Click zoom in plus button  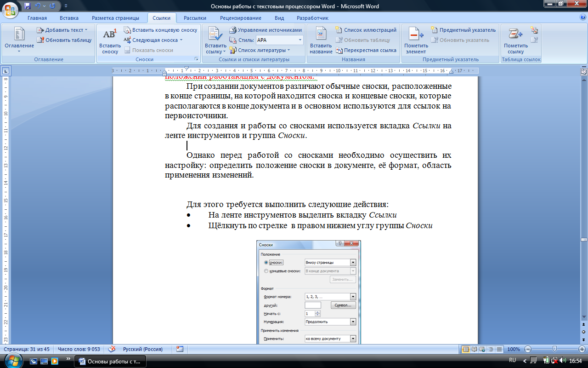pos(582,349)
